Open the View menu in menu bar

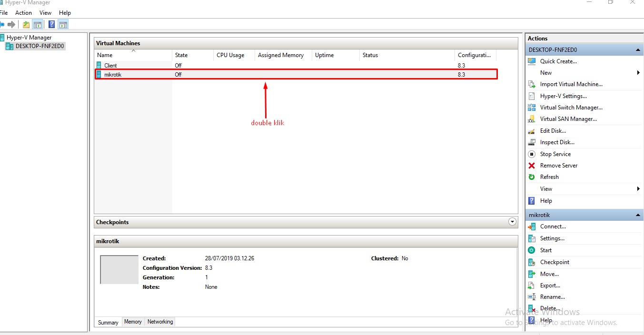[x=46, y=13]
